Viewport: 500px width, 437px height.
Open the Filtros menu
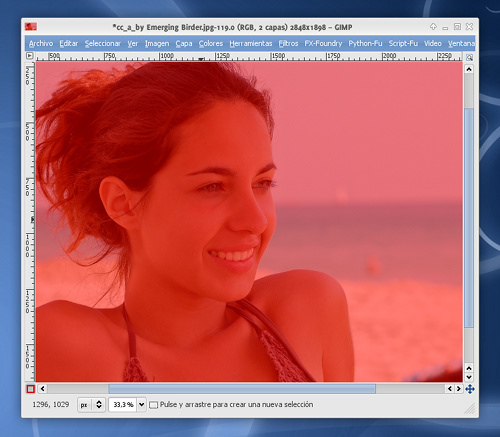pos(288,44)
